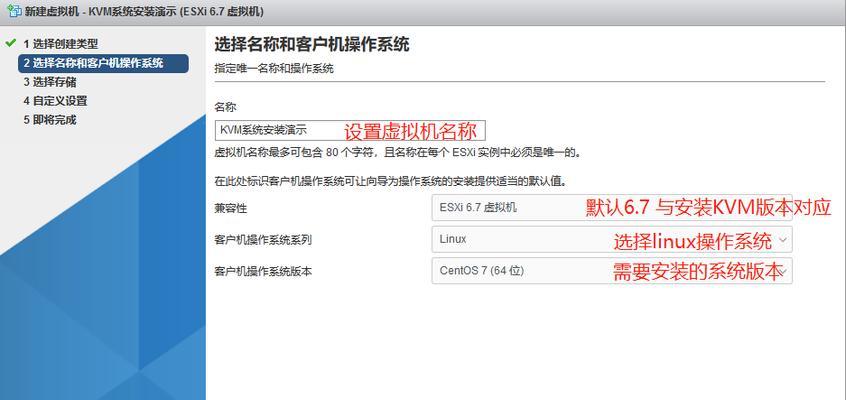Viewport: 846px width, 400px height.
Task: Click the new virtual machine icon in title bar
Action: click(x=14, y=11)
